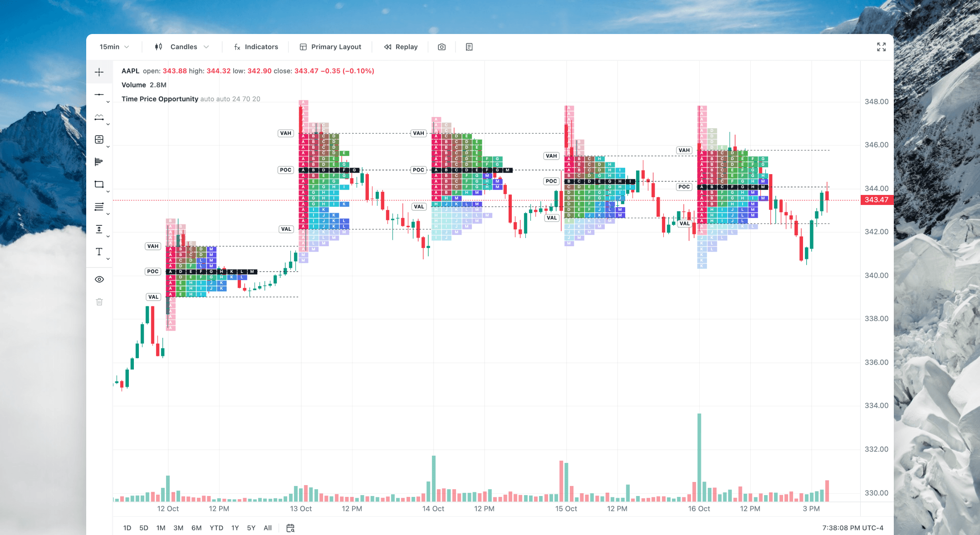
Task: Open the pitchfork channel drawing tools
Action: 99,117
